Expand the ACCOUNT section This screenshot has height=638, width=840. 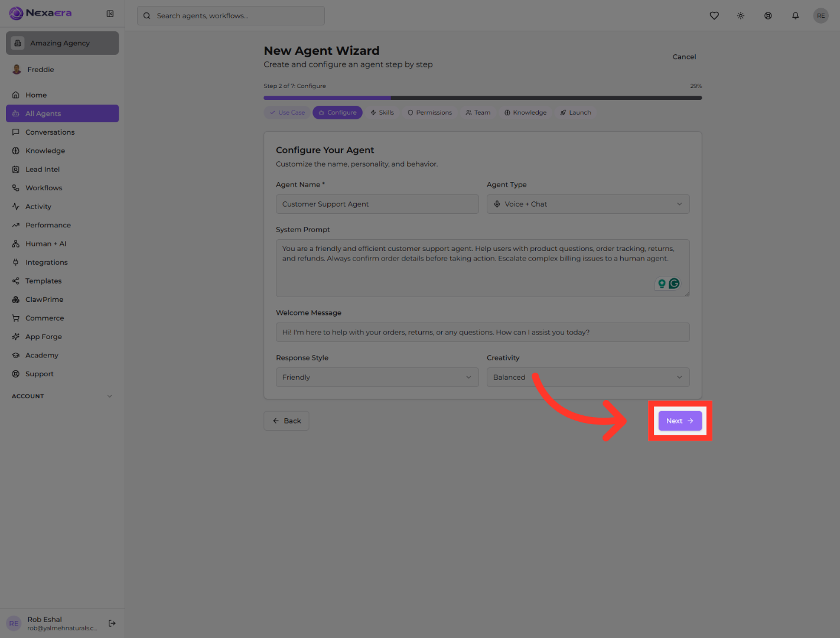(x=62, y=396)
